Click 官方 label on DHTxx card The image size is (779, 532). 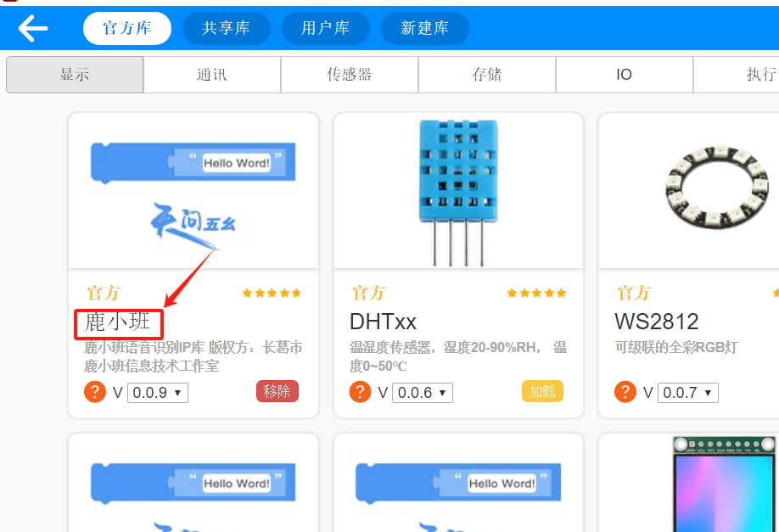(x=368, y=293)
